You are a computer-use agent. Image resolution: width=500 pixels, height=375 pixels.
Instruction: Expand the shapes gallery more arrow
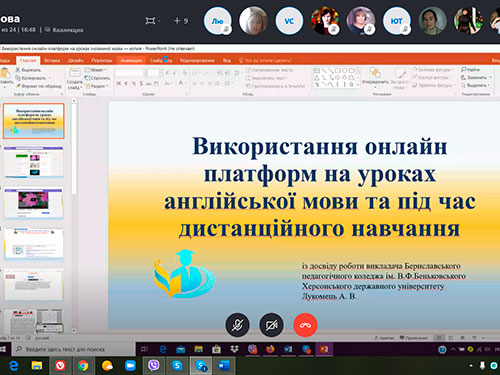tap(358, 85)
